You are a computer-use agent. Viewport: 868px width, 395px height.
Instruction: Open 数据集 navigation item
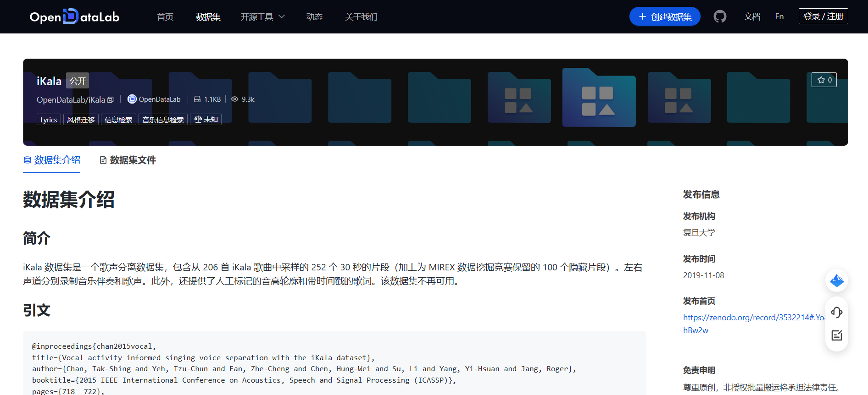[208, 17]
